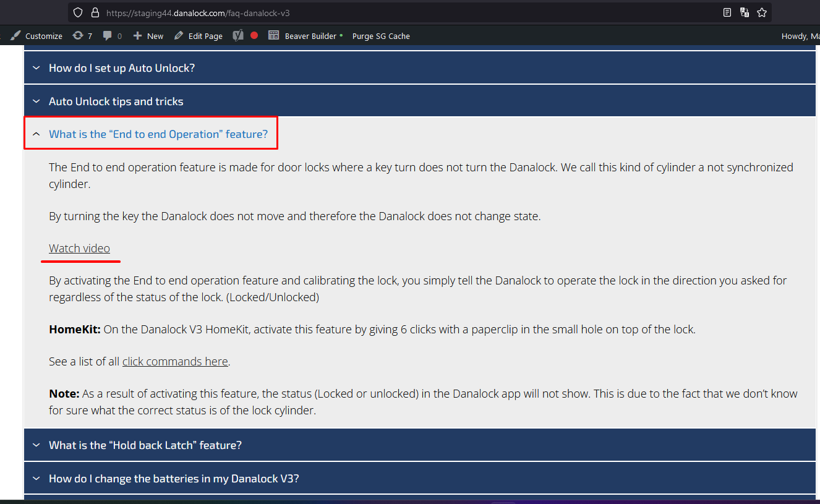Click Purge SG Cache
Screen dimensions: 820x504
click(x=381, y=36)
